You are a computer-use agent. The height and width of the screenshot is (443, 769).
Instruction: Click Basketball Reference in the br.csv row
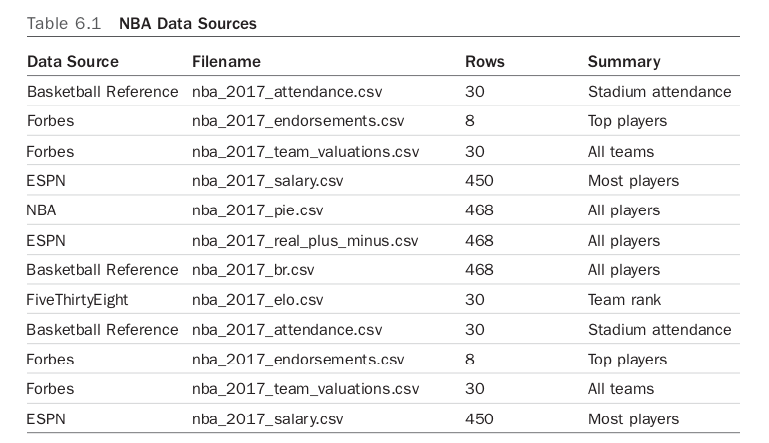click(x=102, y=270)
